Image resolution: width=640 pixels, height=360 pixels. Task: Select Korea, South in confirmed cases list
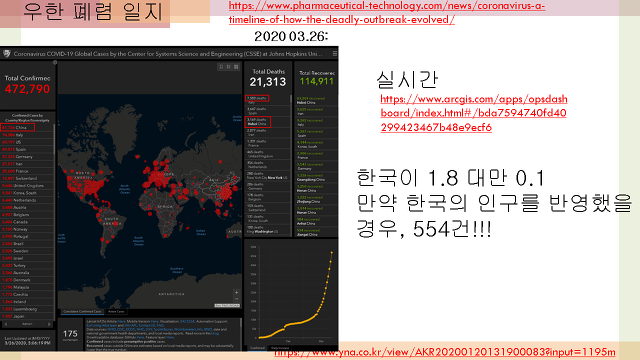[27, 193]
